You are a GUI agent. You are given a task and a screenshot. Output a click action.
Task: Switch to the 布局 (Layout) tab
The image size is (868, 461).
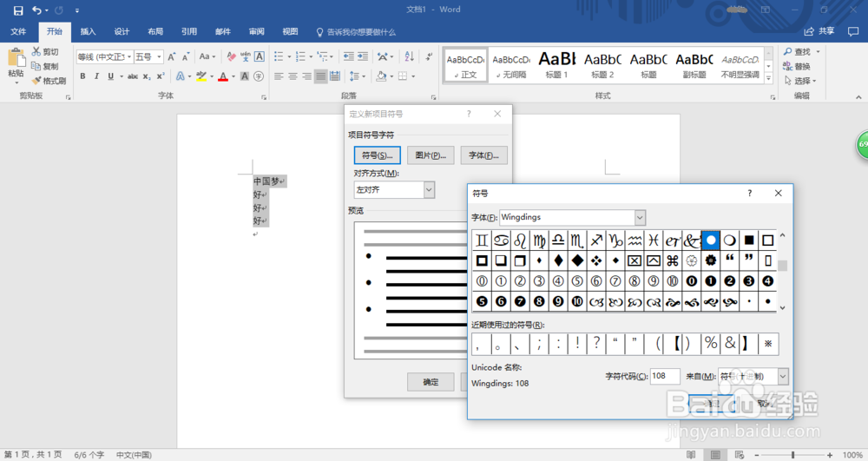pos(155,31)
